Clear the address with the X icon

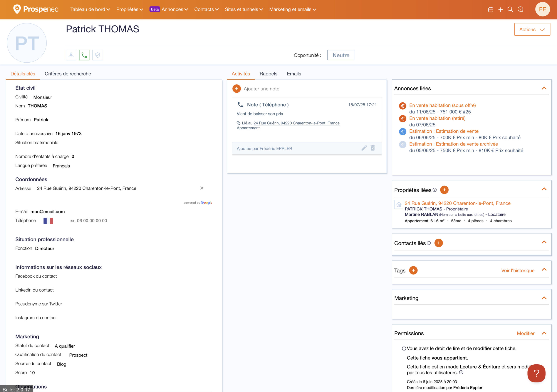[202, 188]
